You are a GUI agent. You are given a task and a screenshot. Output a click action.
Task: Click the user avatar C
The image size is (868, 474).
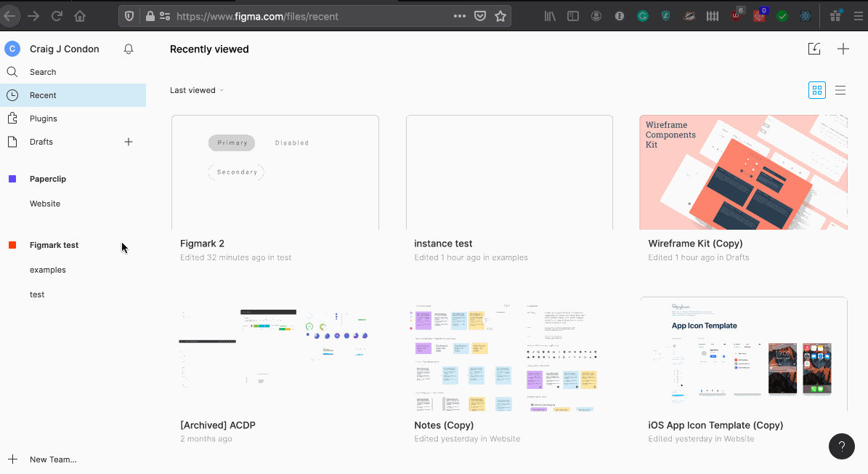[x=12, y=49]
